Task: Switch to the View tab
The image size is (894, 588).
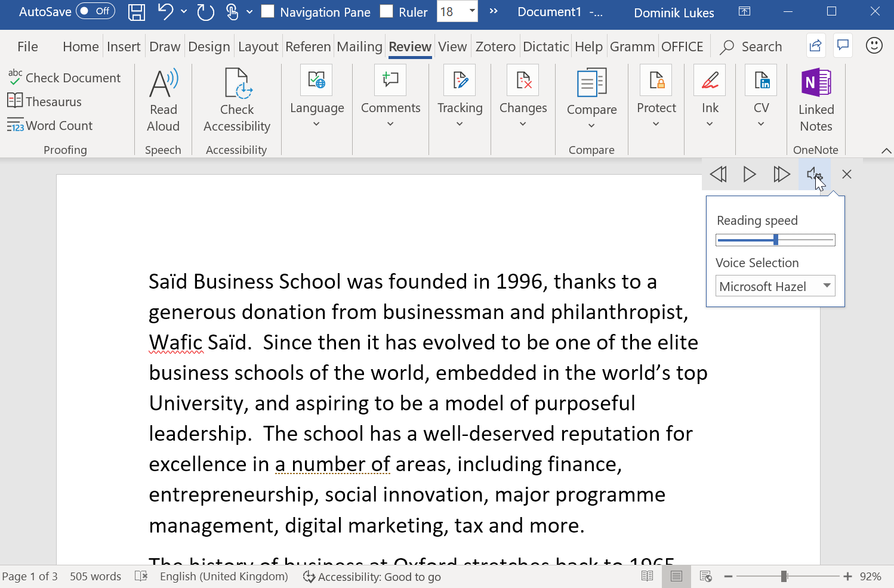Action: coord(452,47)
